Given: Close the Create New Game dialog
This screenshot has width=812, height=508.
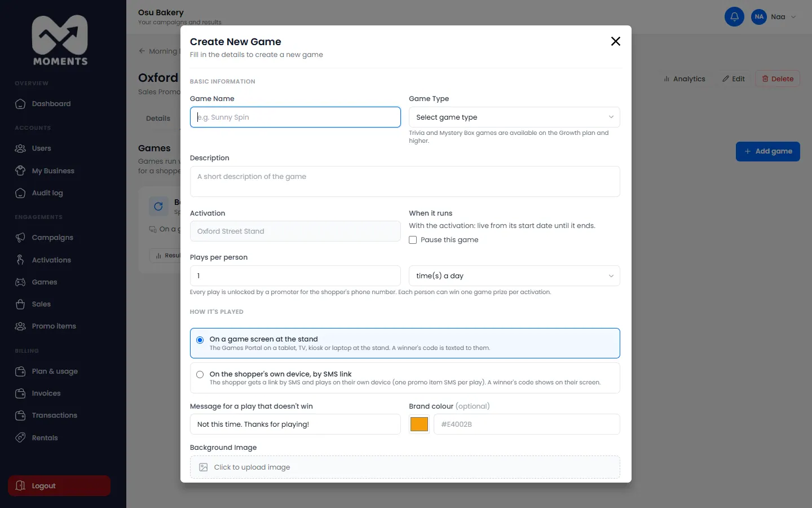Looking at the screenshot, I should point(616,41).
